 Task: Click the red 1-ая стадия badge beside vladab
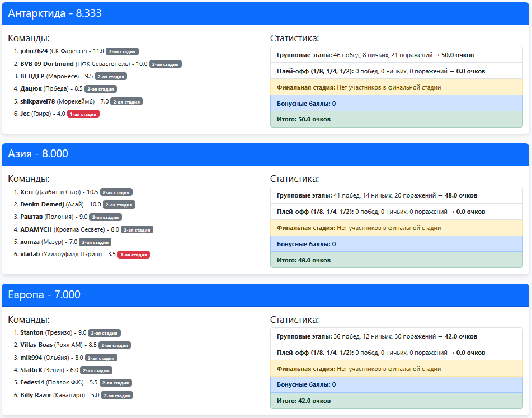click(133, 255)
